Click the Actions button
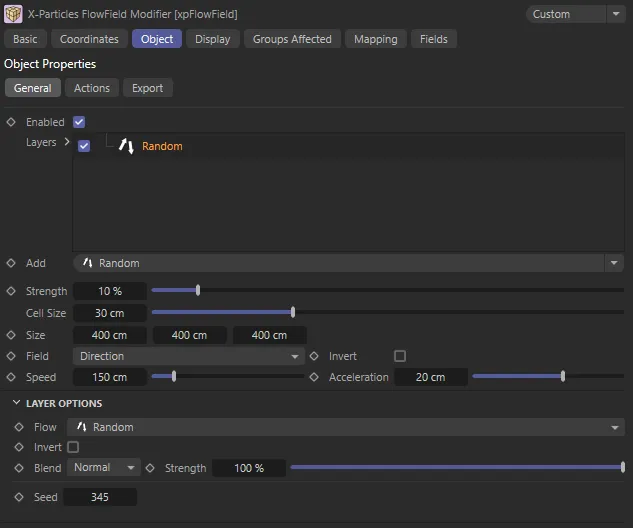 92,88
